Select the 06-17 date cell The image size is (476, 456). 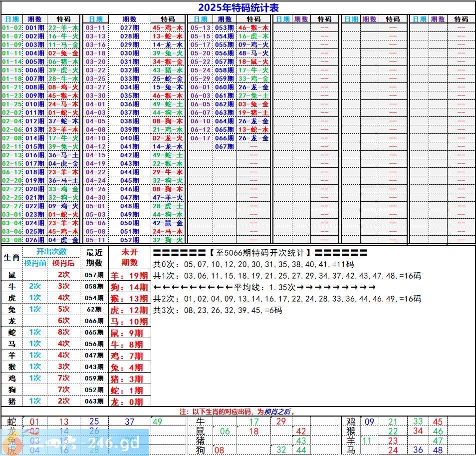[200, 138]
